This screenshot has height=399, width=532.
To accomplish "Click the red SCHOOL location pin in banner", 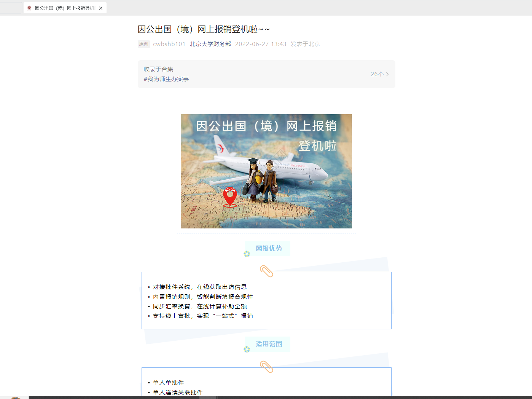I will (230, 197).
